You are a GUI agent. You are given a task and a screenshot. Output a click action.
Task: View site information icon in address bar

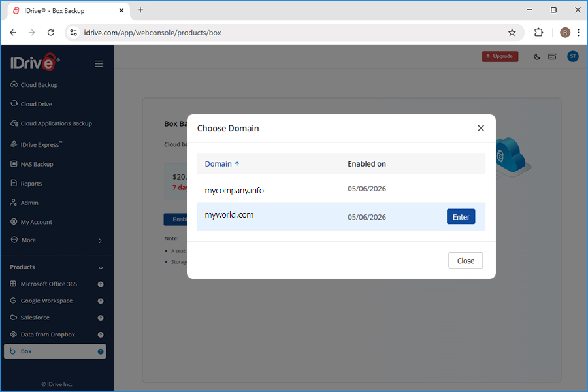(x=74, y=33)
